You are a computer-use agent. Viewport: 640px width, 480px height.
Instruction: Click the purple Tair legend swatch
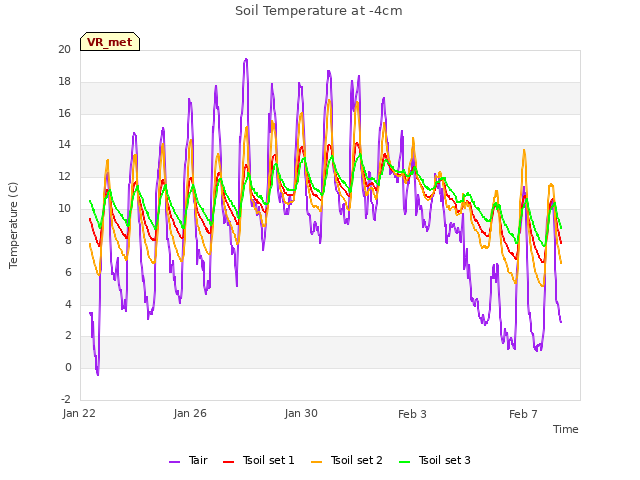174,462
